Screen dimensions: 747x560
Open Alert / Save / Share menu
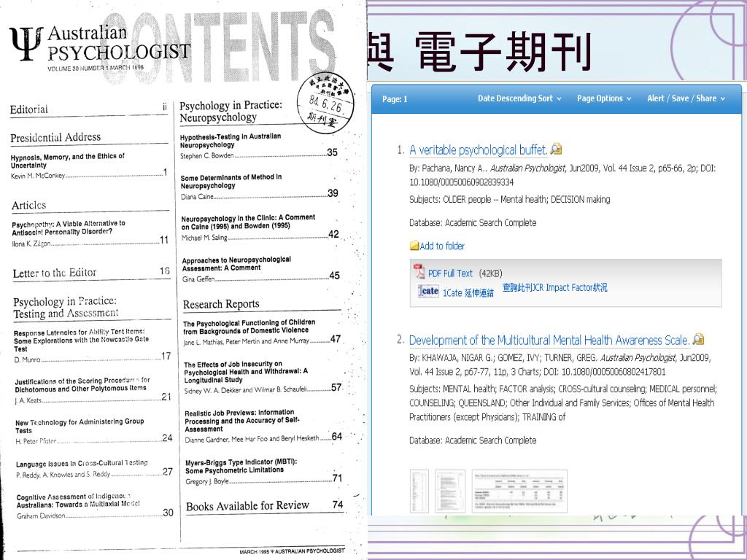tap(686, 98)
